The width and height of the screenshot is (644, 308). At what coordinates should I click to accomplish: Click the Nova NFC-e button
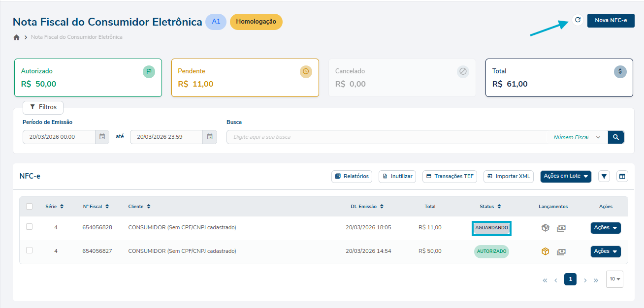611,21
